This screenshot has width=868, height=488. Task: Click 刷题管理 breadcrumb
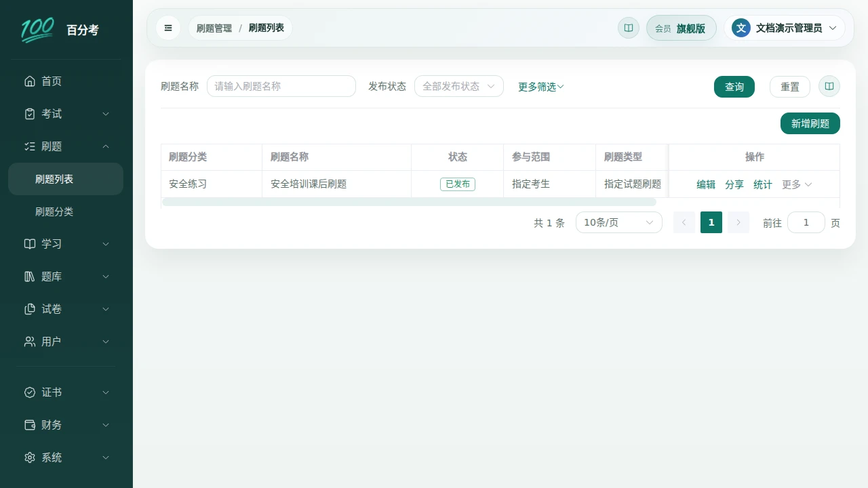coord(214,28)
